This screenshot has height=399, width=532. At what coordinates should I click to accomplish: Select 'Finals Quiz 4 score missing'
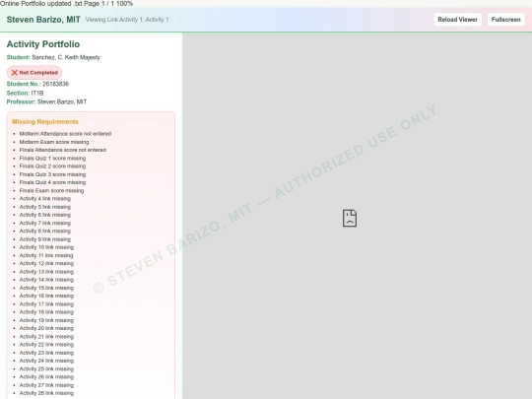pyautogui.click(x=52, y=182)
